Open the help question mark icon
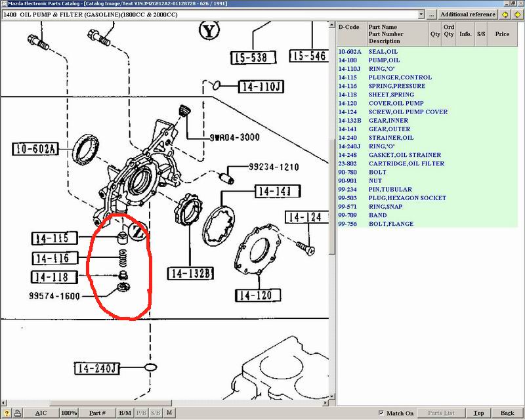Screen dimensions: 525x420 [x=7, y=413]
